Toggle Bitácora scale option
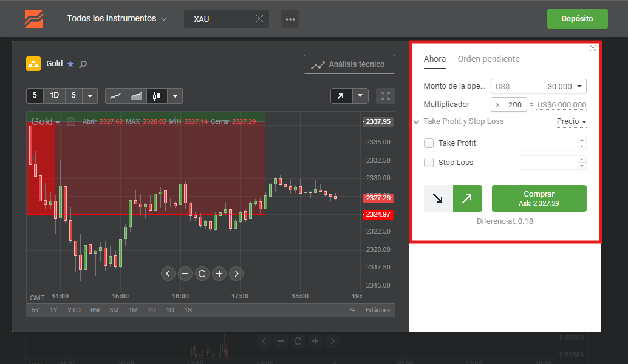 point(378,310)
